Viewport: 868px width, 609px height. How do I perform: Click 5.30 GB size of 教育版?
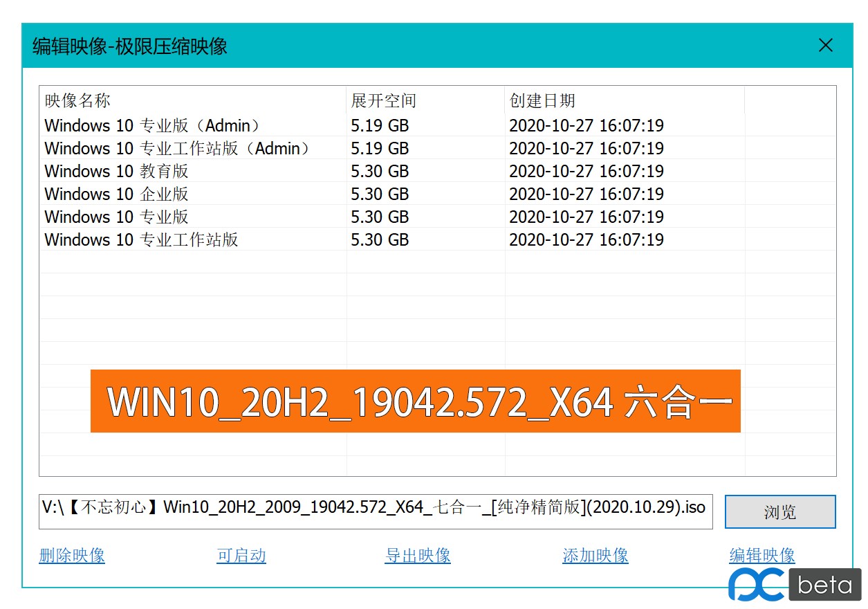(x=380, y=171)
